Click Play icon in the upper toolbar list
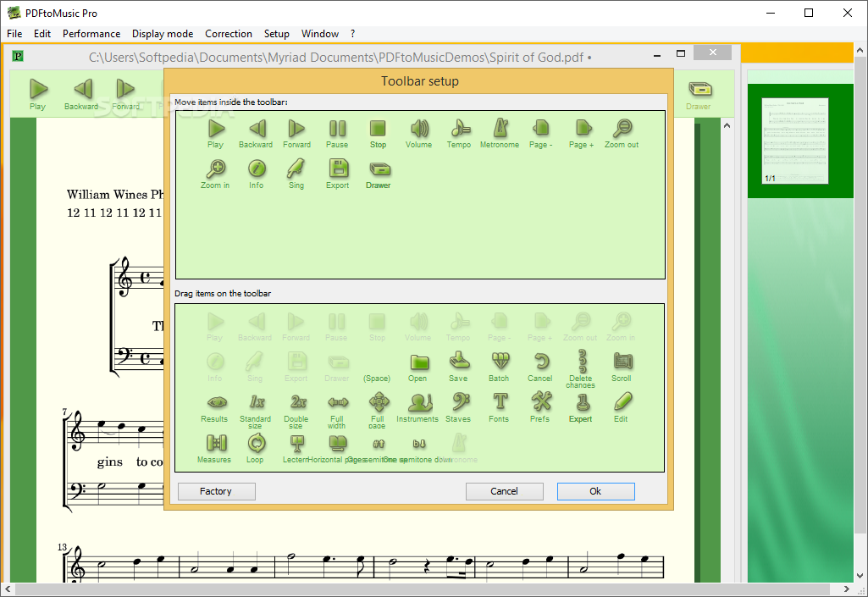This screenshot has height=597, width=868. coord(216,129)
